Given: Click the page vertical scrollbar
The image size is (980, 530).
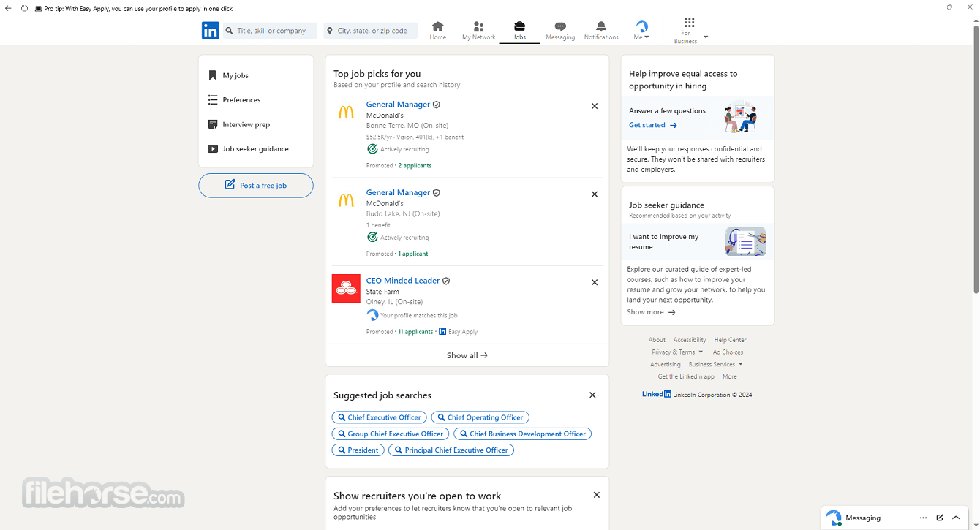Looking at the screenshot, I should [976, 159].
